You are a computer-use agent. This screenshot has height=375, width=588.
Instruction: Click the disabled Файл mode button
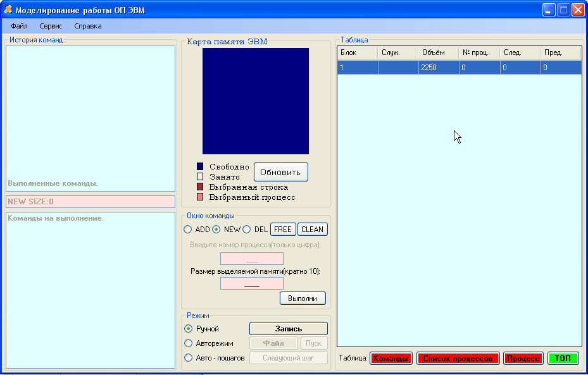click(273, 343)
